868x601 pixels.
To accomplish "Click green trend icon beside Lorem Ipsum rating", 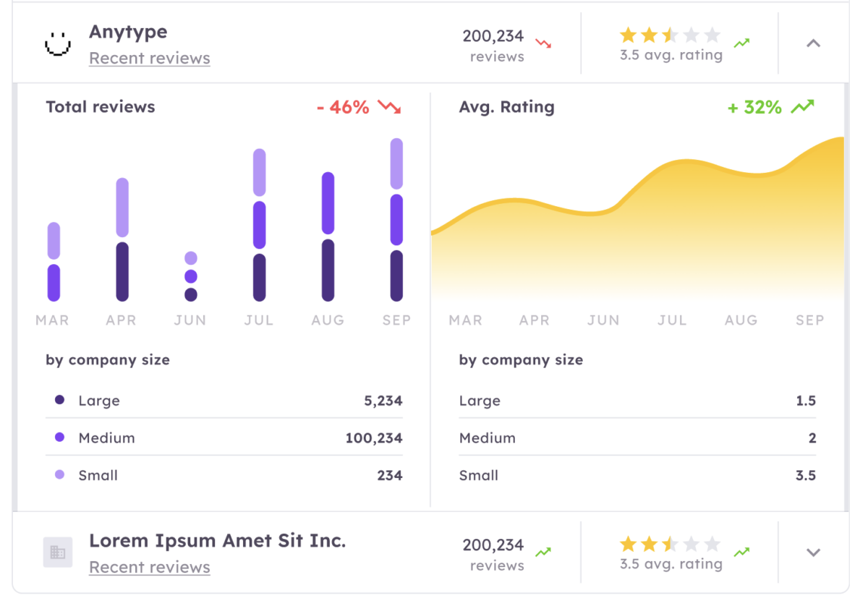I will click(741, 553).
